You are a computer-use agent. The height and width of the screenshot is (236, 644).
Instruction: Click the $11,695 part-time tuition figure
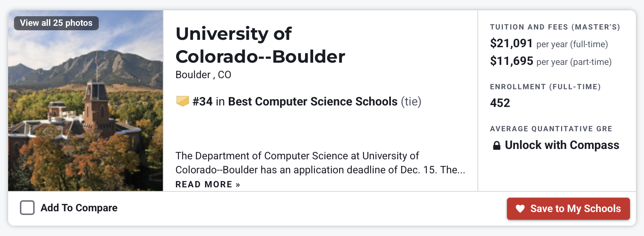tap(511, 61)
